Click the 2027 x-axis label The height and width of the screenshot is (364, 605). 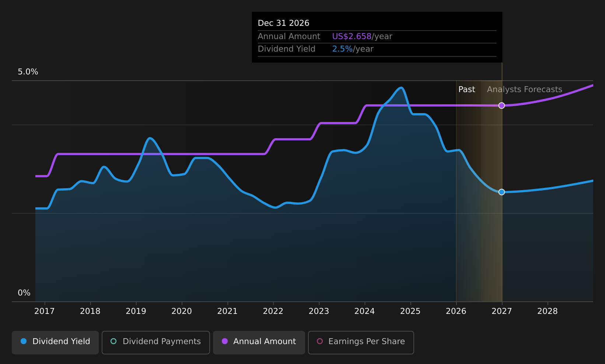502,311
